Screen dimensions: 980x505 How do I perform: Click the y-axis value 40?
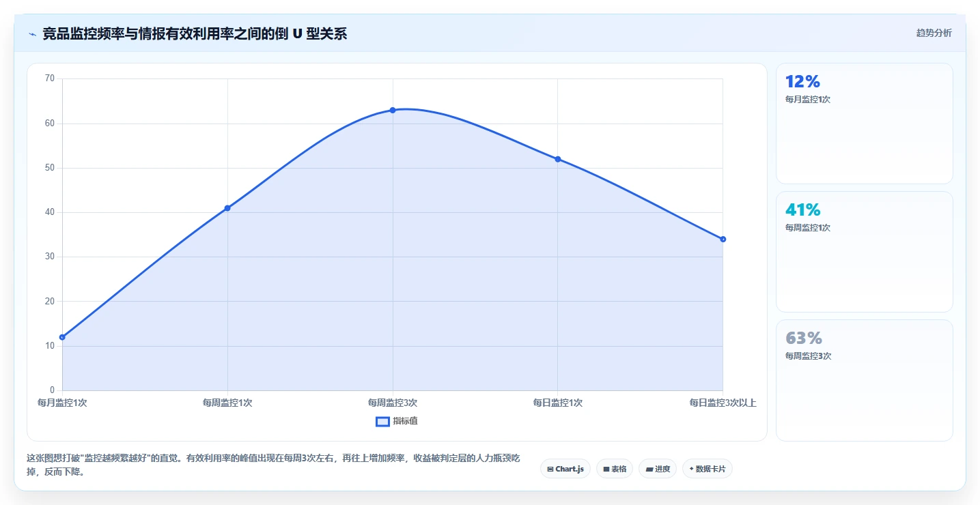[49, 212]
